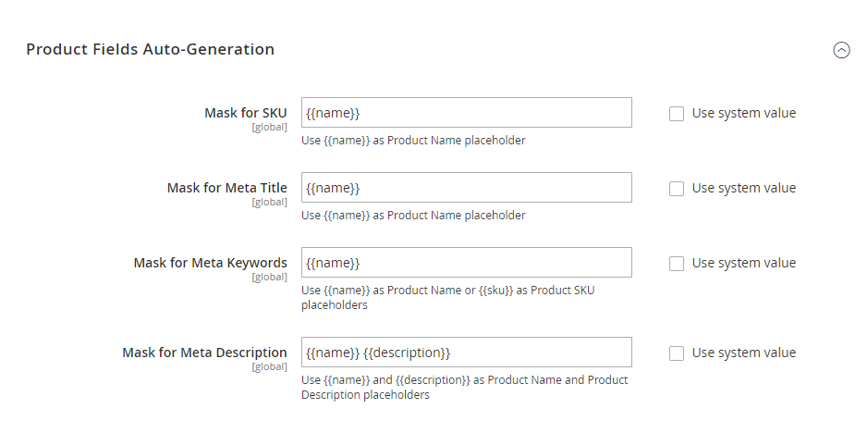
Task: Collapse the Product Fields Auto-Generation section
Action: 841,51
